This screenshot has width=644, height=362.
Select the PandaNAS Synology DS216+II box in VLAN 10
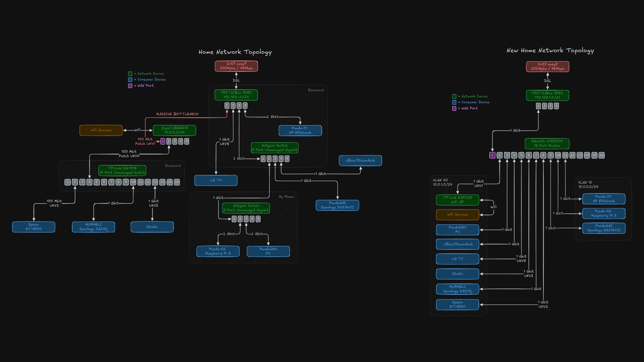point(604,228)
